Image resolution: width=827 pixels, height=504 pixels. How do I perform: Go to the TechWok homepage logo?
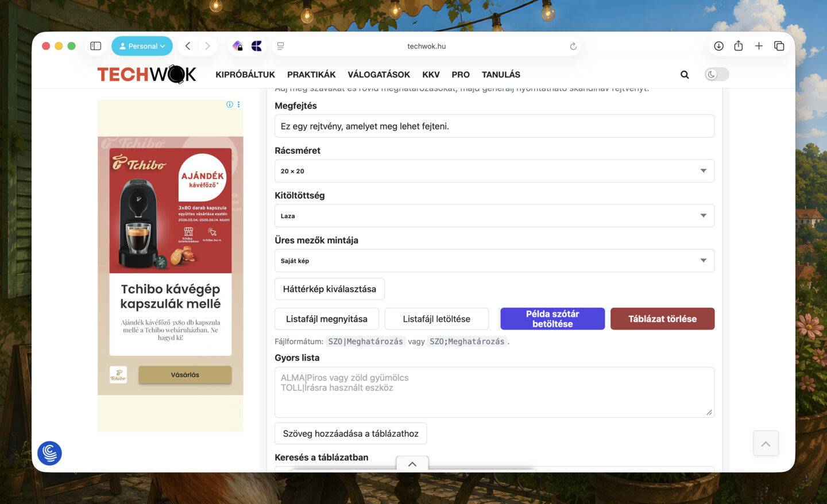point(147,74)
